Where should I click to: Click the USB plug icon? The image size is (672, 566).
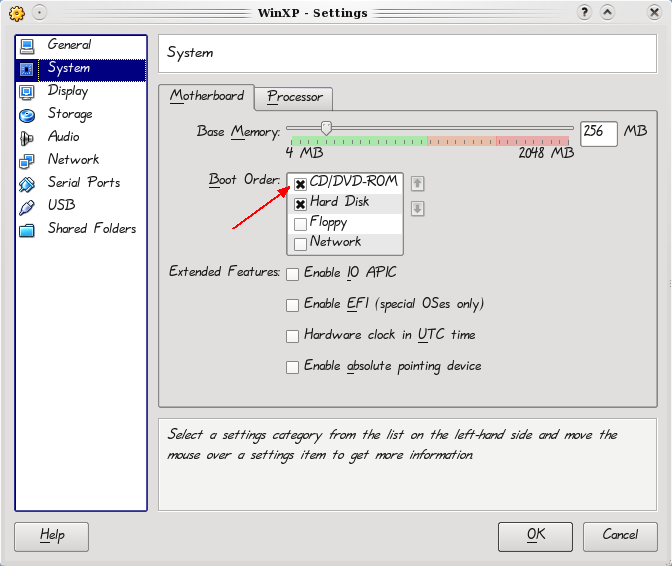pos(27,207)
